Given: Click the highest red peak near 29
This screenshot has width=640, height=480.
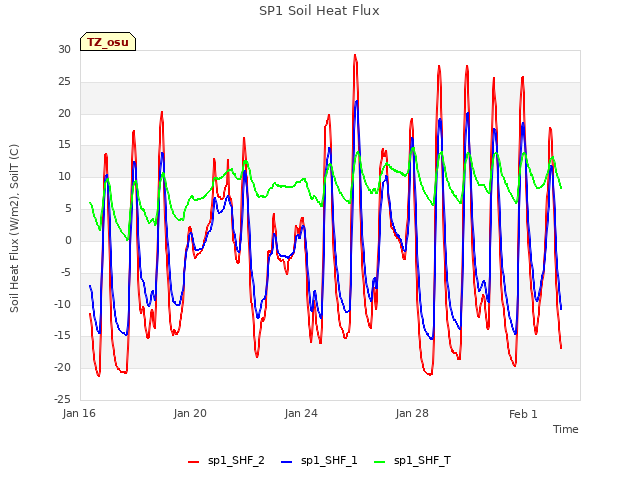Looking at the screenshot, I should 355,55.
